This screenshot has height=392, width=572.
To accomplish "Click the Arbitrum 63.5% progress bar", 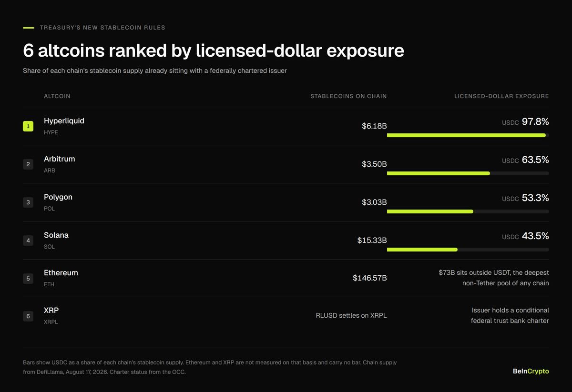I will click(x=468, y=173).
